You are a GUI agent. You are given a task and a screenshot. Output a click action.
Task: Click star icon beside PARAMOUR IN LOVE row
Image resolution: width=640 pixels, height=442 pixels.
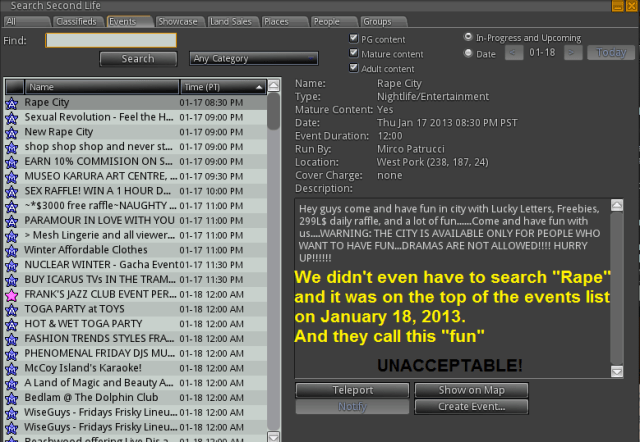coord(11,221)
